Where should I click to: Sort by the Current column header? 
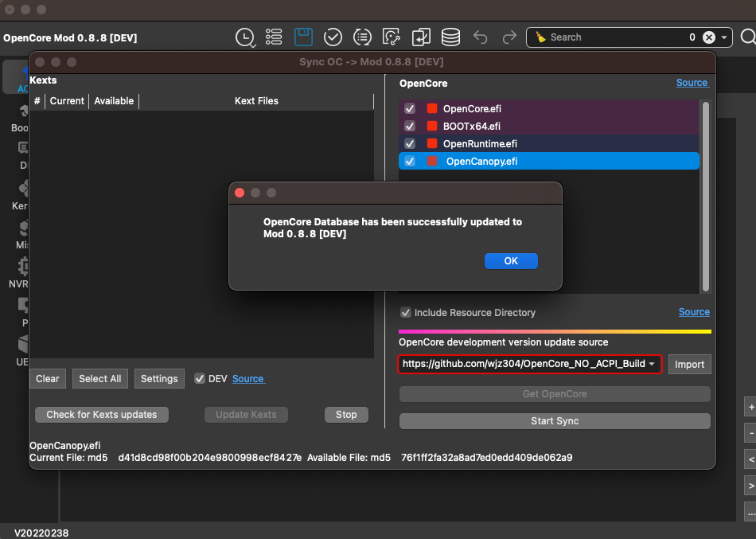pyautogui.click(x=67, y=101)
